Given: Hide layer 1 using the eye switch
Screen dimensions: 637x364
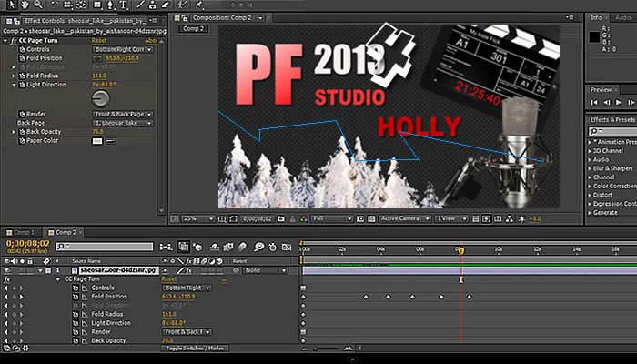Looking at the screenshot, I should click(7, 270).
